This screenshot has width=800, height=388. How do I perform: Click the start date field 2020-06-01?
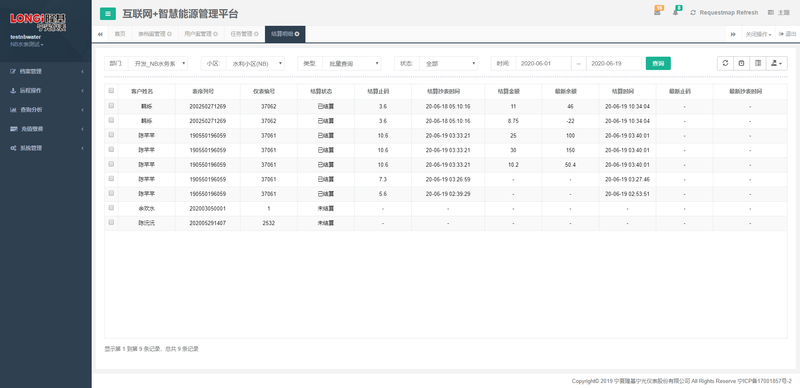[x=543, y=64]
